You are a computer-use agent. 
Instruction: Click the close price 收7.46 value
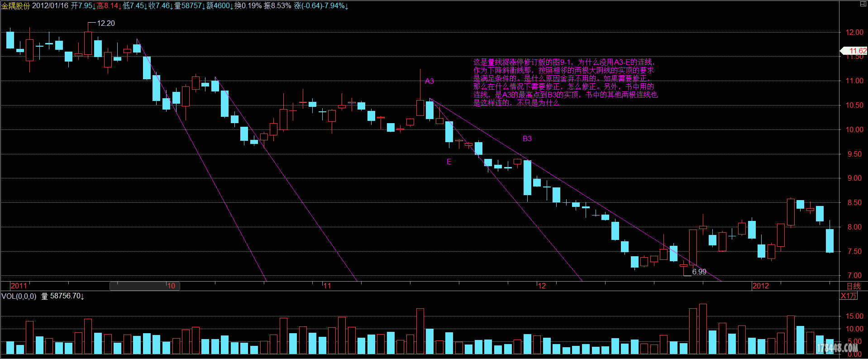(161, 6)
